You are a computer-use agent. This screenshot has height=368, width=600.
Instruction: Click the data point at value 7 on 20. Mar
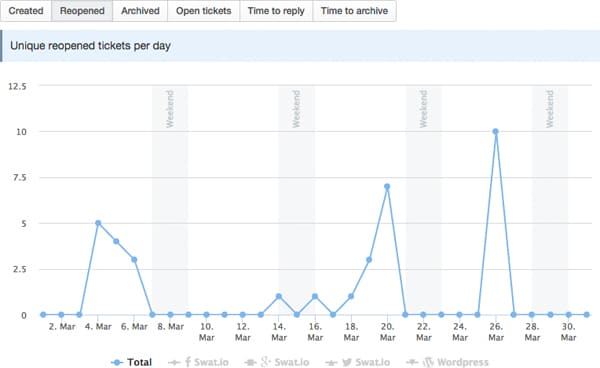click(387, 187)
